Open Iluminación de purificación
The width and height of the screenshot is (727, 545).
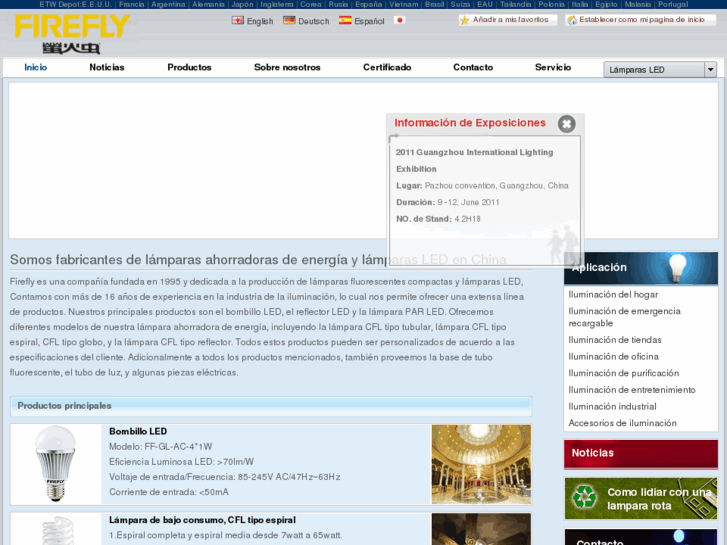[x=624, y=373]
